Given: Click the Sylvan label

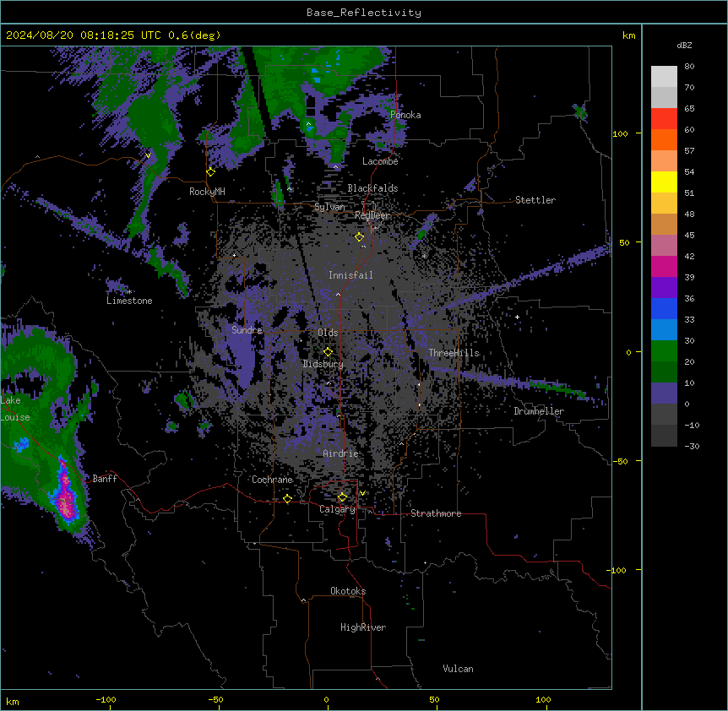Looking at the screenshot, I should 329,207.
